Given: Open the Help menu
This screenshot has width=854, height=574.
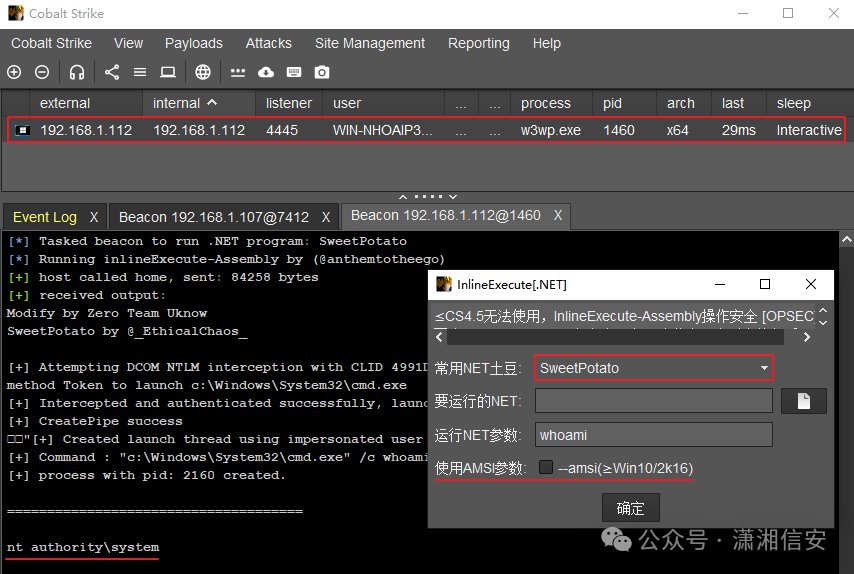Looking at the screenshot, I should (x=547, y=43).
